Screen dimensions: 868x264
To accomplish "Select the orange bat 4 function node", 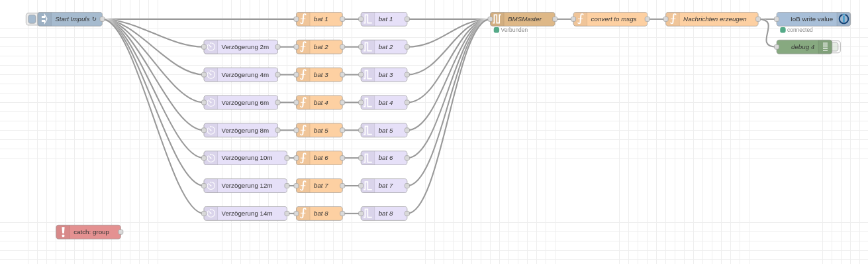I will 319,103.
